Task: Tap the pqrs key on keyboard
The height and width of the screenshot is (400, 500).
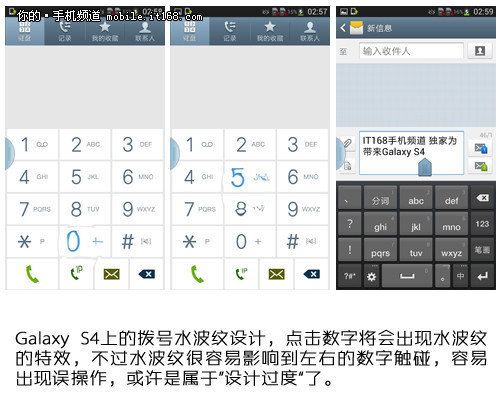Action: point(380,250)
